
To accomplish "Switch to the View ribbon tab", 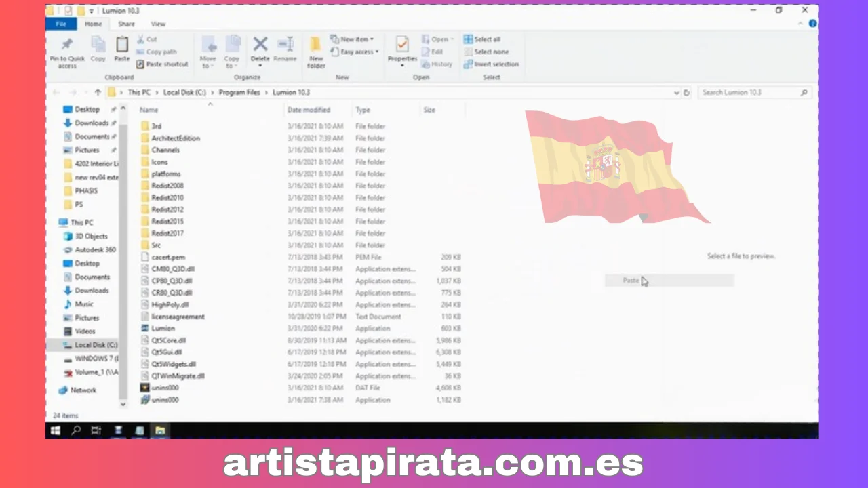I will click(x=158, y=24).
